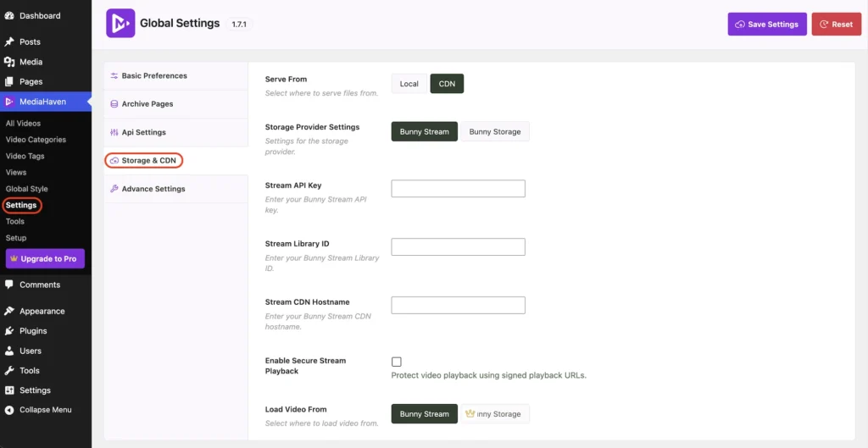
Task: Click the Plugins plug icon
Action: (8, 331)
